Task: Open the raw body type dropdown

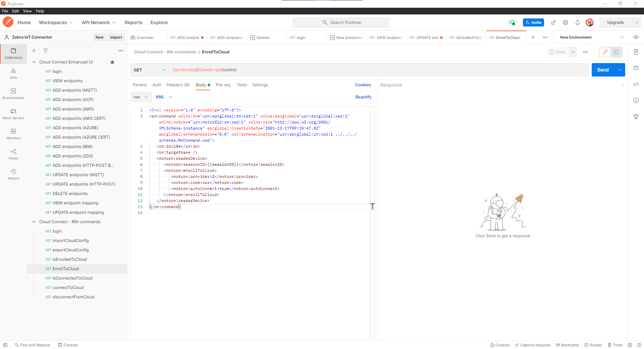Action: coord(141,97)
